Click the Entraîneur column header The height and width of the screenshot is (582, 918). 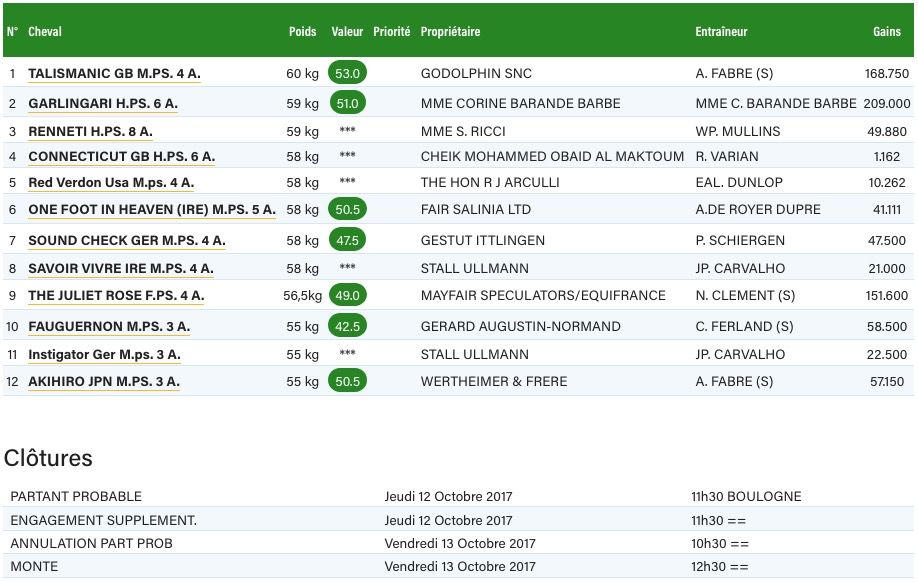click(x=721, y=32)
